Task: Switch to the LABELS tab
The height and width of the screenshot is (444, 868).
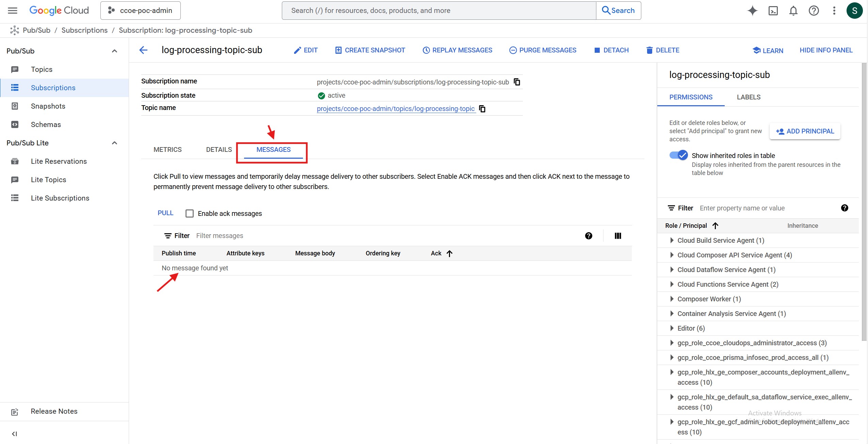Action: (749, 97)
